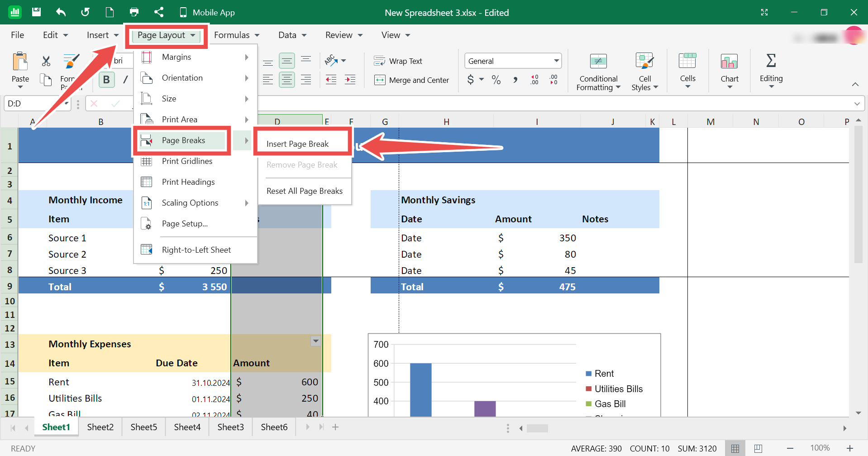The width and height of the screenshot is (868, 456).
Task: Open text orientation options
Action: [335, 61]
